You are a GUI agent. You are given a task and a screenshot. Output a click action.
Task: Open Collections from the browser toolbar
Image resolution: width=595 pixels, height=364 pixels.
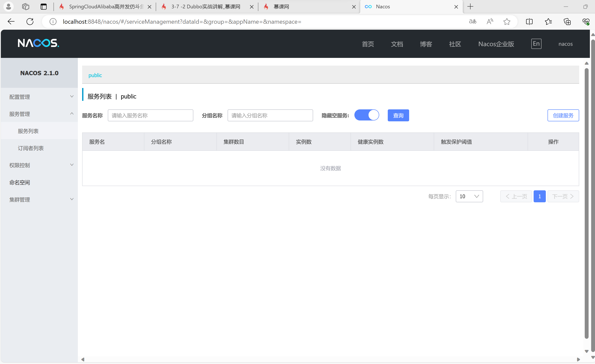pyautogui.click(x=567, y=22)
